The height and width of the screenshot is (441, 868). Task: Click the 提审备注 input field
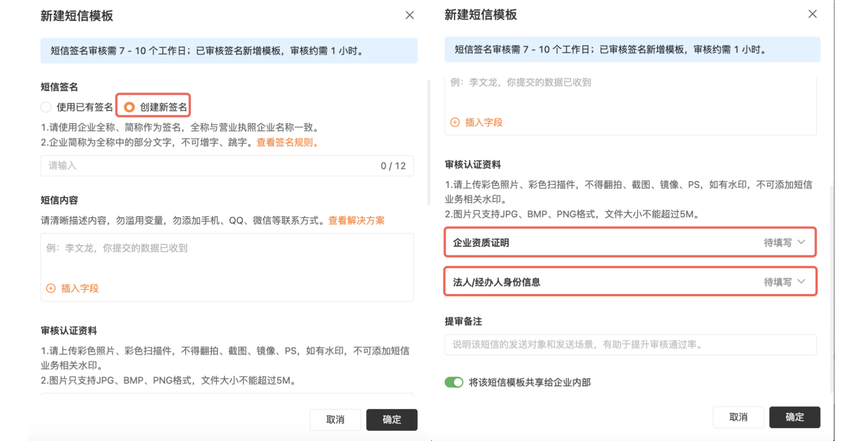pyautogui.click(x=630, y=345)
